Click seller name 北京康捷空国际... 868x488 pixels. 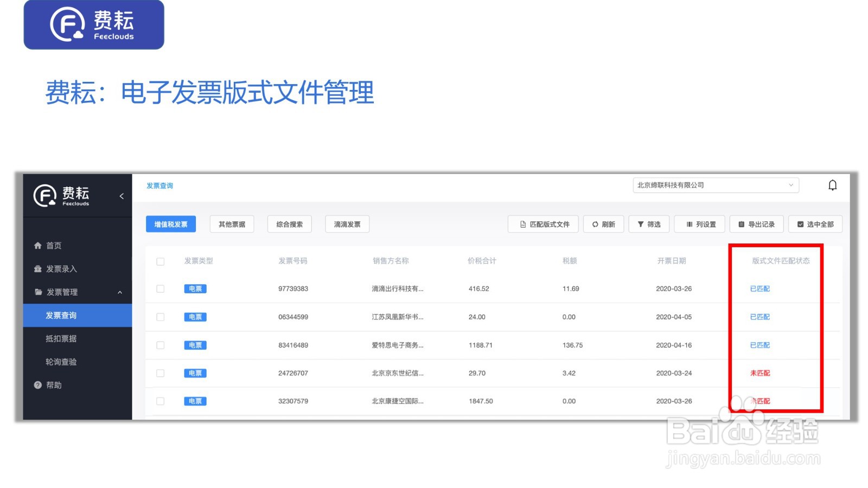pos(398,402)
